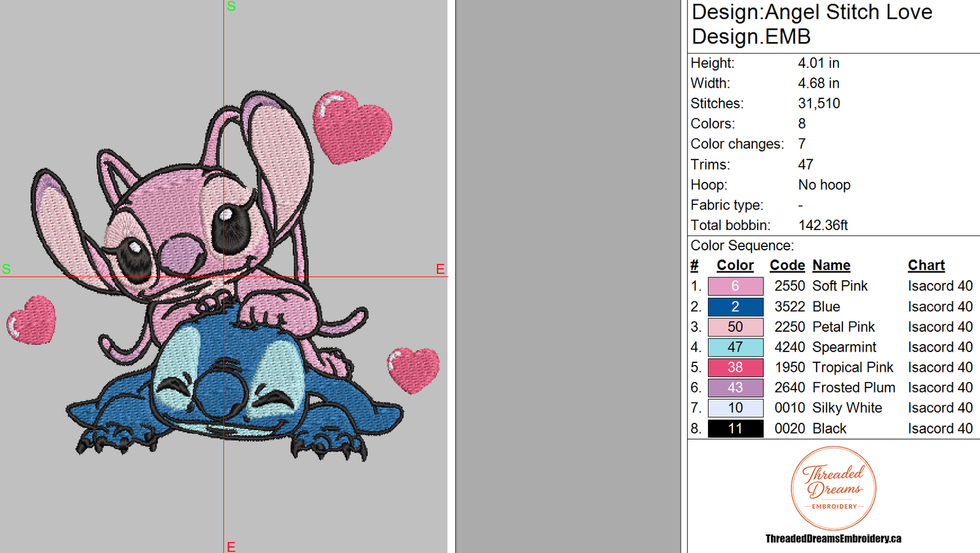Click the Trims value '47'
Image resolution: width=980 pixels, height=553 pixels.
(806, 165)
